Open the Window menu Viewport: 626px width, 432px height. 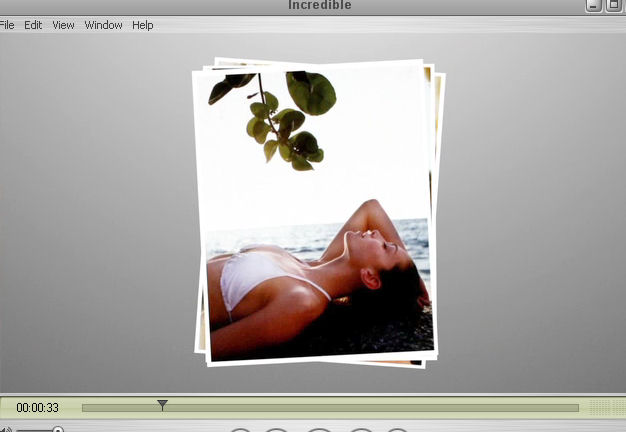[103, 25]
